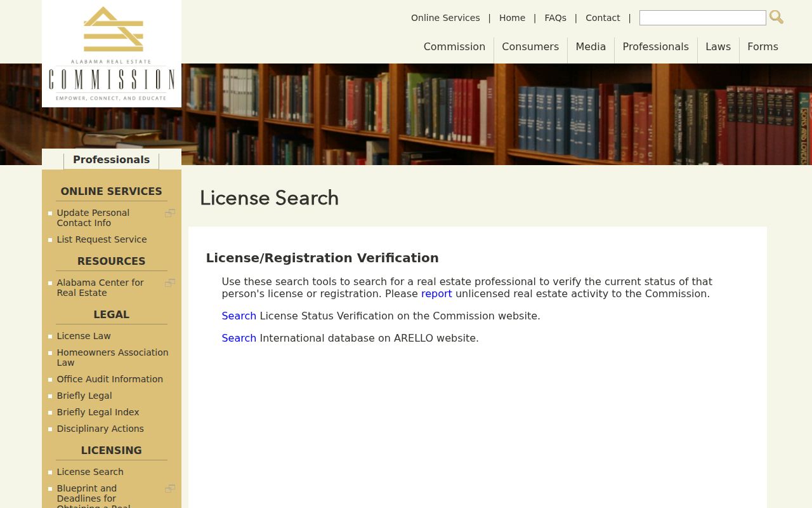Open the Briefly Legal Index link
The height and width of the screenshot is (508, 812).
98,412
